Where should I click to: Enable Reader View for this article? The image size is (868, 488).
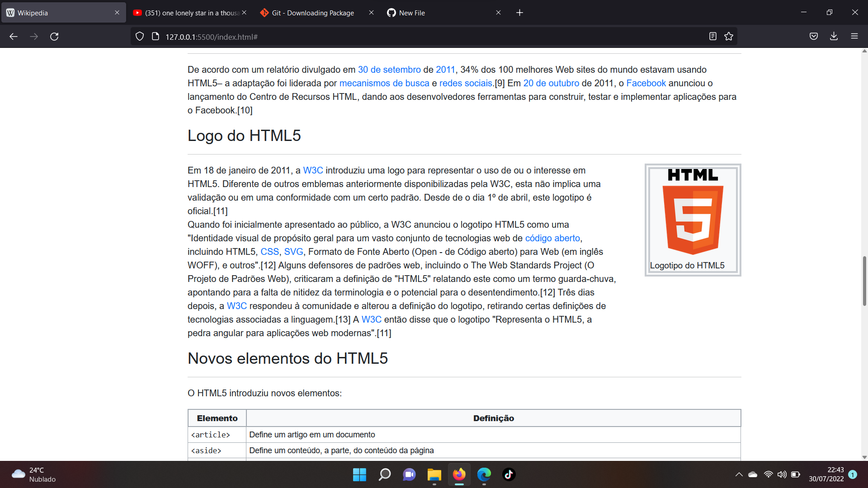click(713, 36)
